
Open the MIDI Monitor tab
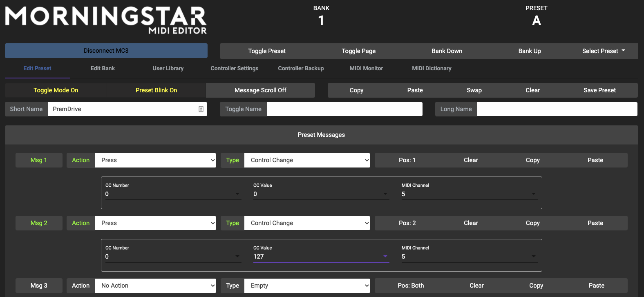click(366, 68)
